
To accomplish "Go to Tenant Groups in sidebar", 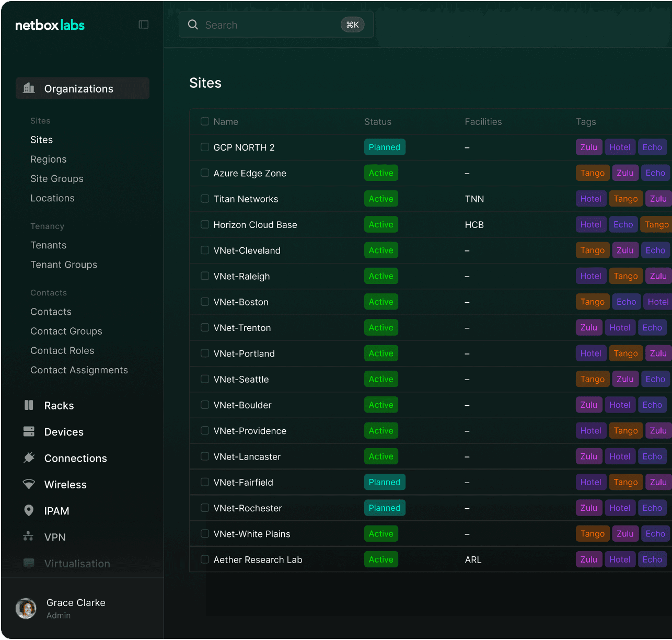I will tap(64, 265).
